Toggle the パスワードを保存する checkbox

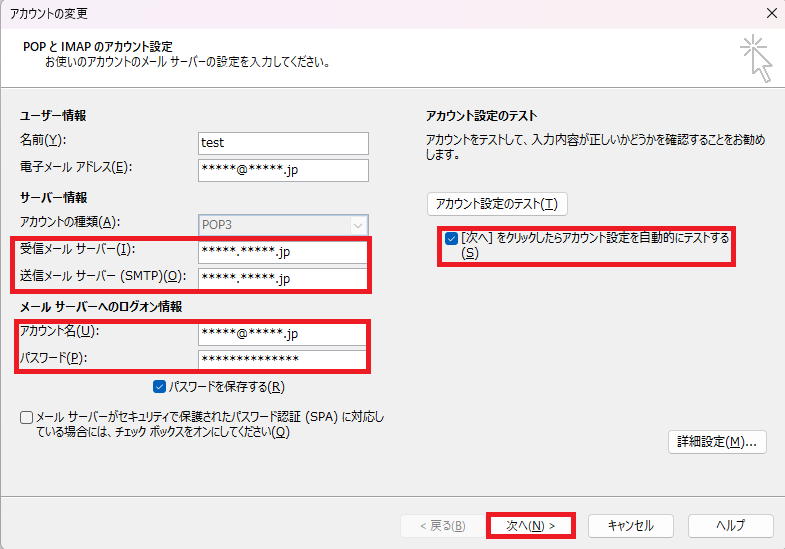click(160, 386)
